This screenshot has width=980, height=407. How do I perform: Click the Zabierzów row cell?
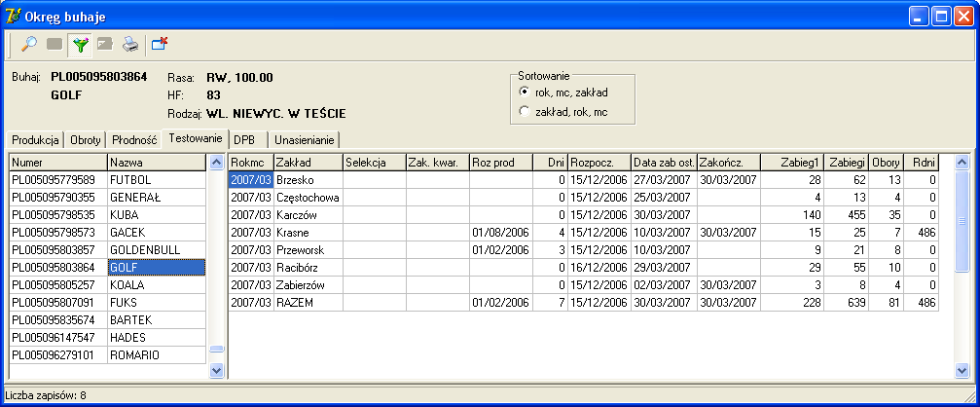click(x=309, y=285)
